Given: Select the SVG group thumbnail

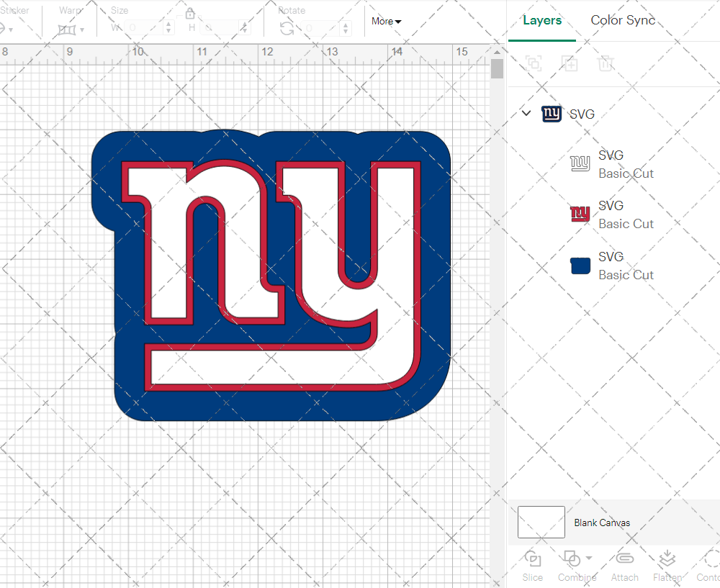Looking at the screenshot, I should pyautogui.click(x=552, y=114).
